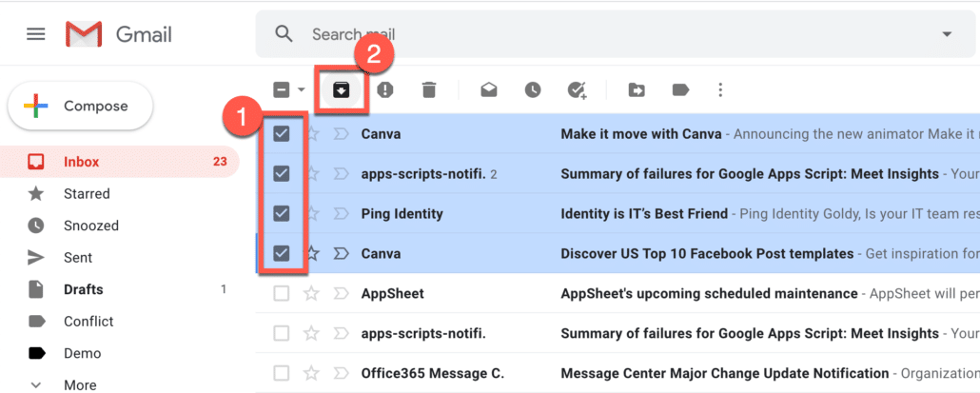Open the main menu hamburger icon
The height and width of the screenshot is (393, 980).
tap(35, 33)
